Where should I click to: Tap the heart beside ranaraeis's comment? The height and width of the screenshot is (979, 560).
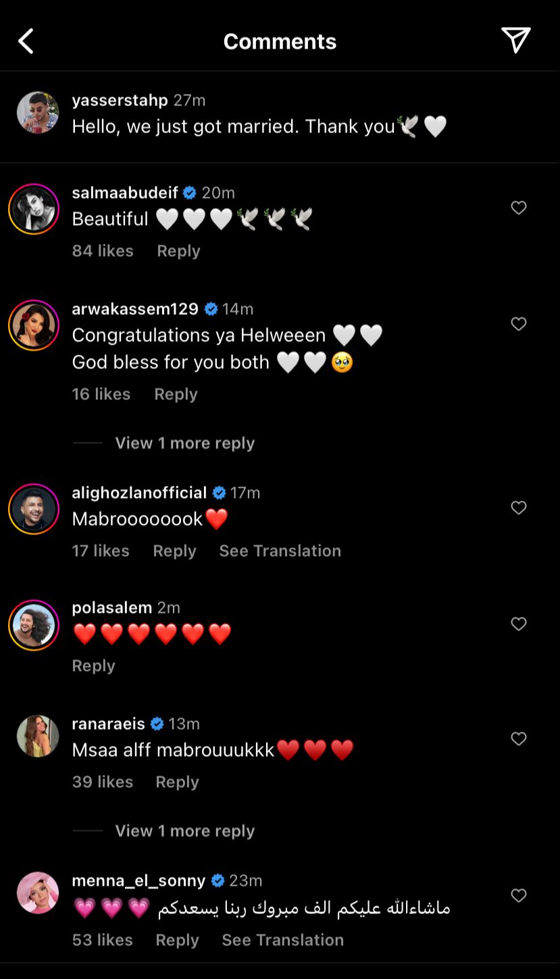[518, 739]
